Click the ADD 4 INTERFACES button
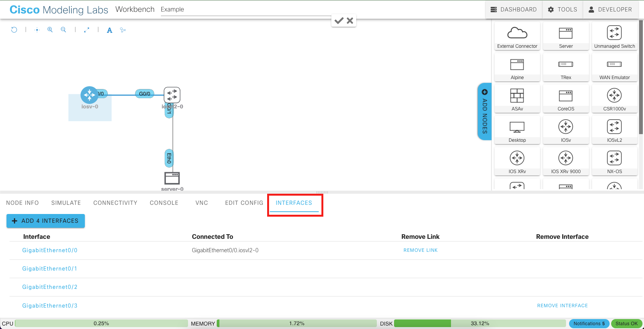Viewport: 644px width, 329px height. 45,221
